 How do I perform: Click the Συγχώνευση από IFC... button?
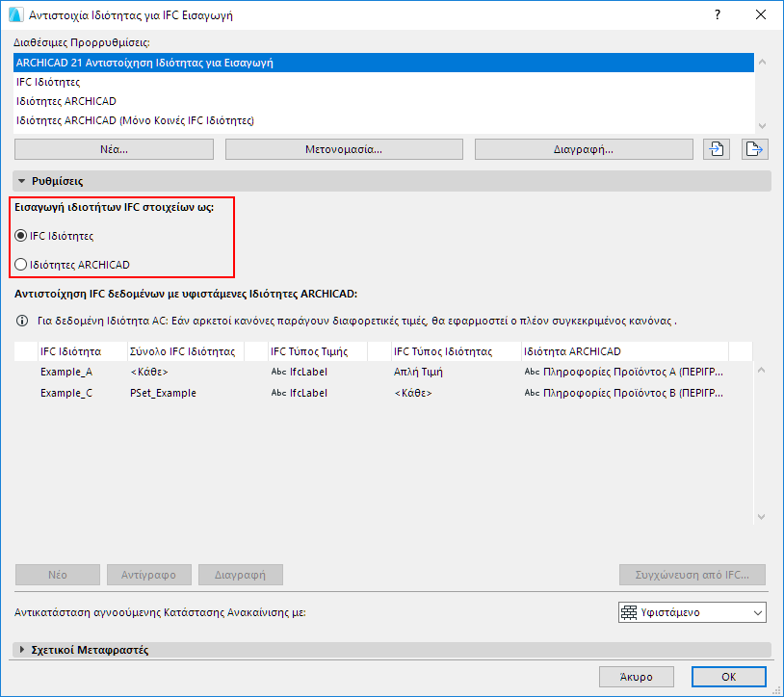pos(692,575)
